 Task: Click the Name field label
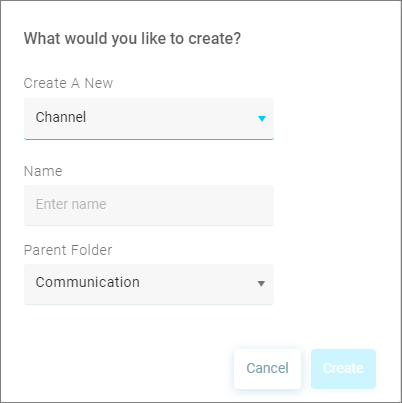(x=43, y=171)
